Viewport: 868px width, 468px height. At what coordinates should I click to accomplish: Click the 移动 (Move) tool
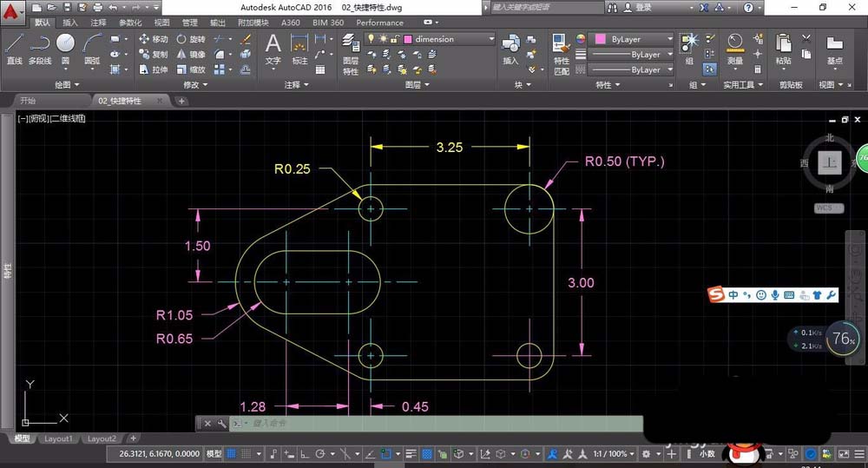click(152, 39)
